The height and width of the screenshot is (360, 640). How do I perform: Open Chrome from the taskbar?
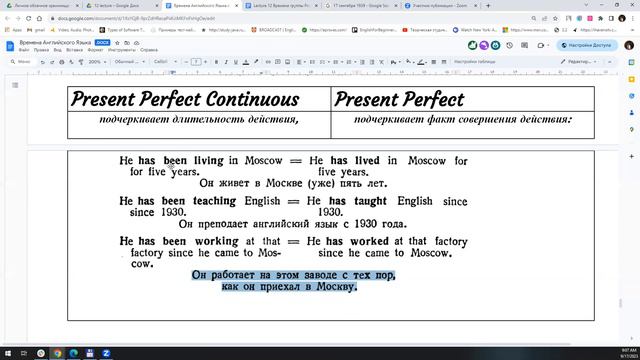click(58, 353)
